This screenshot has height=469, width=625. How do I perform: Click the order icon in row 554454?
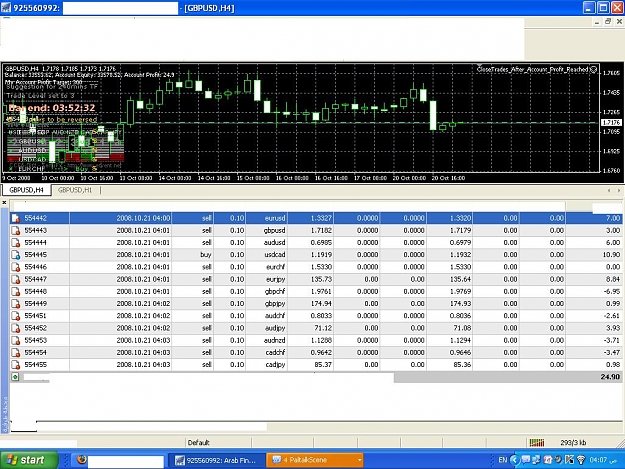click(16, 353)
